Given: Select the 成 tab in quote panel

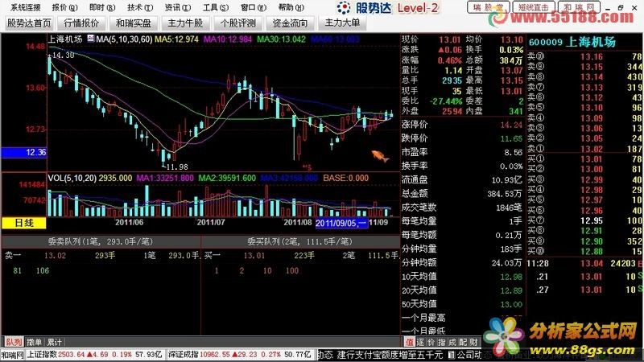Looking at the screenshot, I should [x=452, y=342].
